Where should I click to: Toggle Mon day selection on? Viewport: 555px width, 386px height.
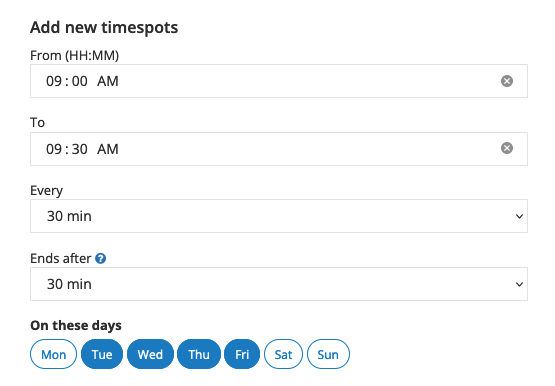pyautogui.click(x=53, y=354)
